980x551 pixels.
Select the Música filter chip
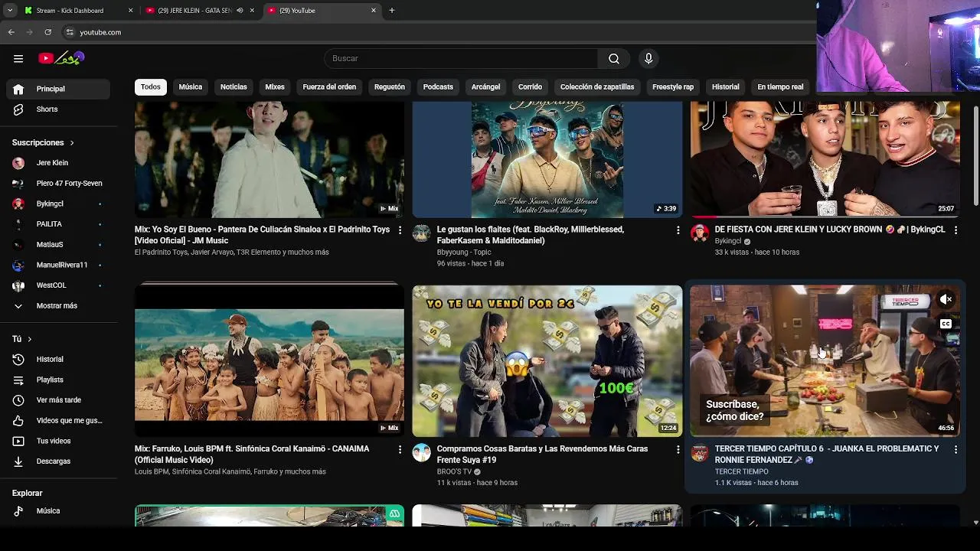click(191, 87)
